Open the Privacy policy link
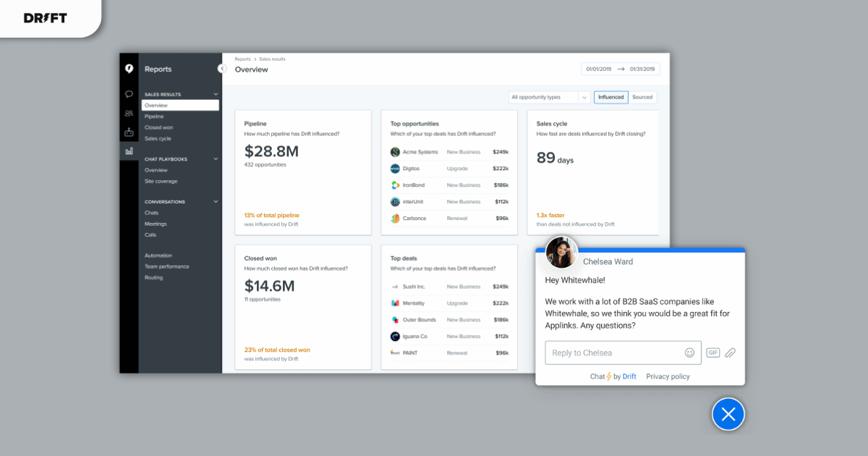Image resolution: width=868 pixels, height=456 pixels. click(668, 376)
